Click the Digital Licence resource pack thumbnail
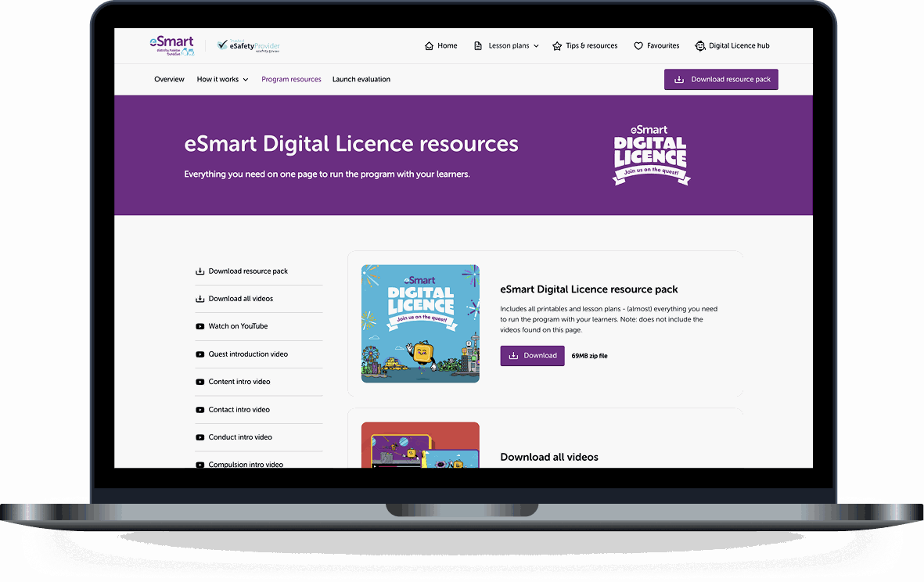This screenshot has width=924, height=582. pos(420,323)
